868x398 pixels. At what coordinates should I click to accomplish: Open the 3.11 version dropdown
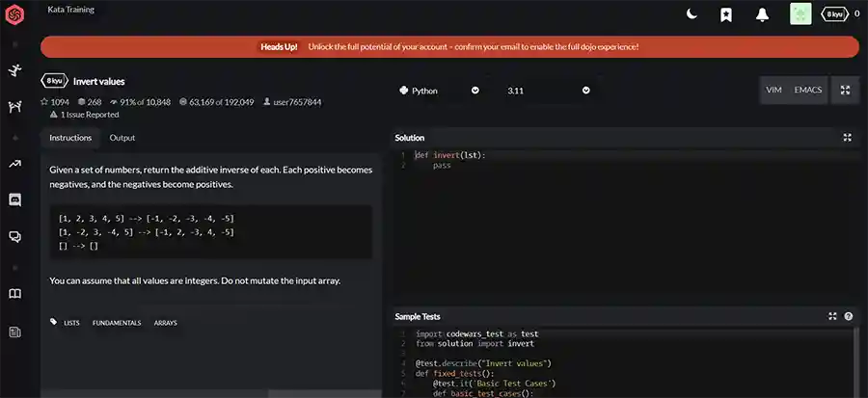click(x=548, y=91)
